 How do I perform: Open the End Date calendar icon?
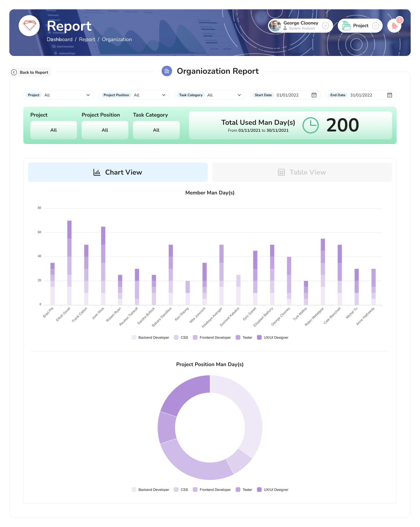click(x=389, y=95)
